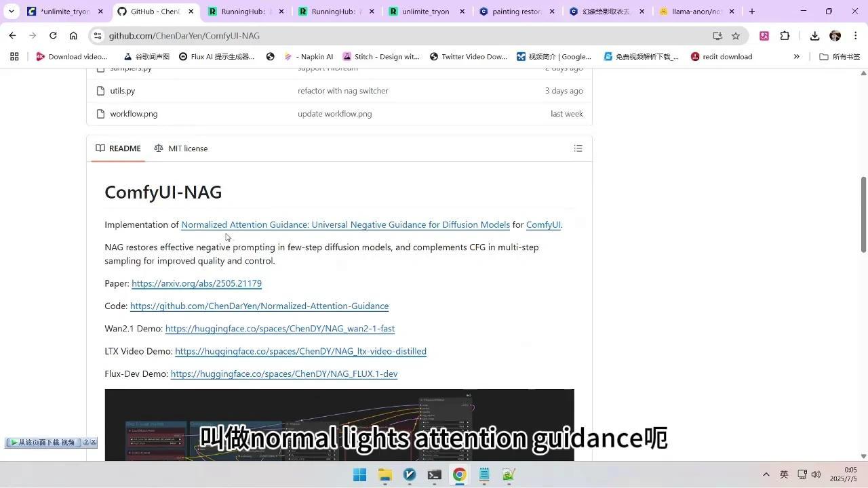
Task: Open the utils.py file
Action: pyautogui.click(x=123, y=91)
